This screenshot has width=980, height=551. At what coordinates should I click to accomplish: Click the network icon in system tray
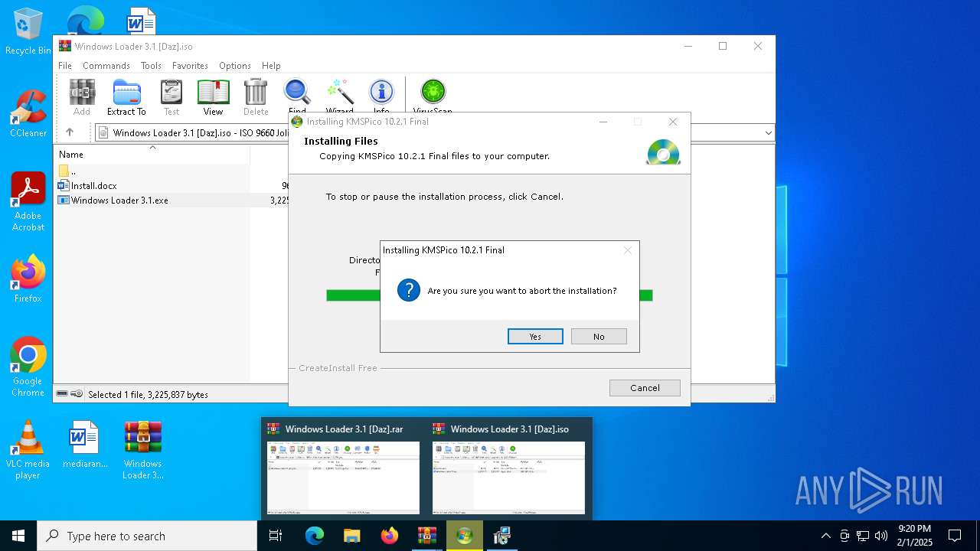pos(863,536)
